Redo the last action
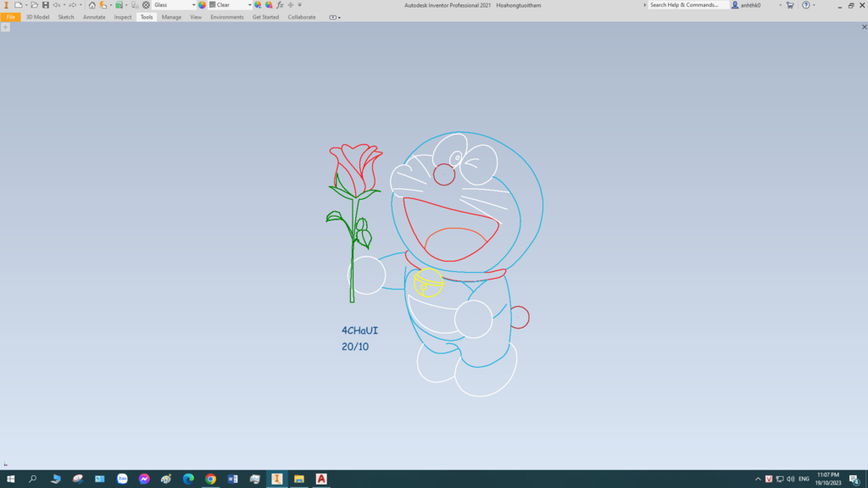 tap(73, 5)
